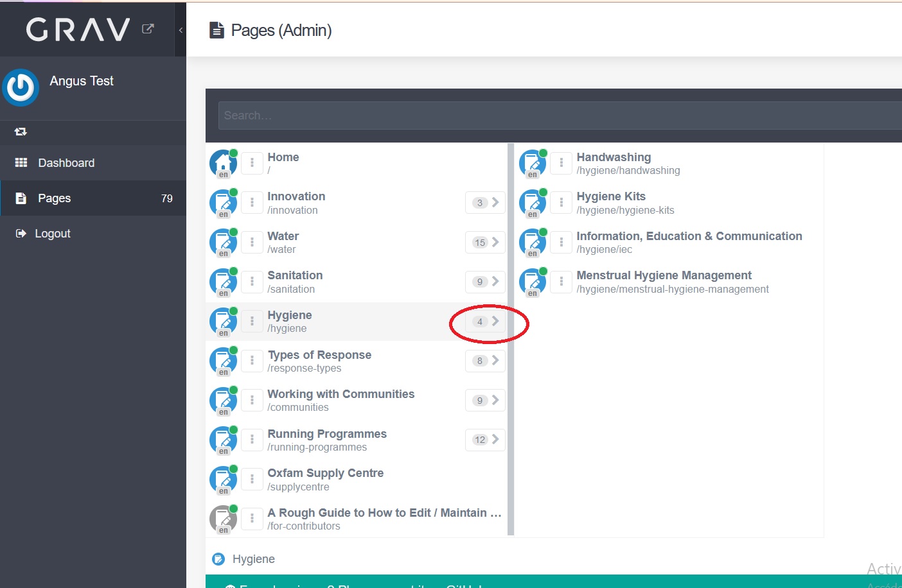The height and width of the screenshot is (588, 902).
Task: Click the Angus Test user avatar
Action: pos(21,87)
